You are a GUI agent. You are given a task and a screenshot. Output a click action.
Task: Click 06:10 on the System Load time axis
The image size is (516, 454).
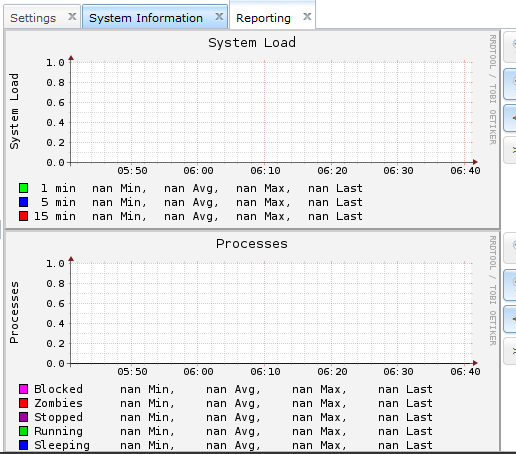pos(265,171)
